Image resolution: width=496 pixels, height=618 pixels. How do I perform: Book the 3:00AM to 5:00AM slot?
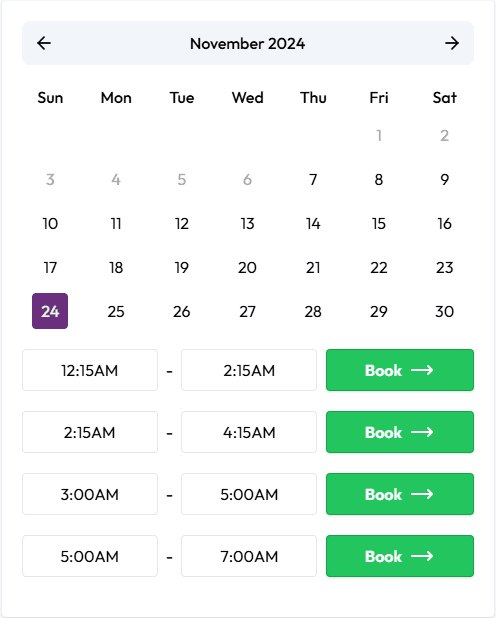point(400,494)
